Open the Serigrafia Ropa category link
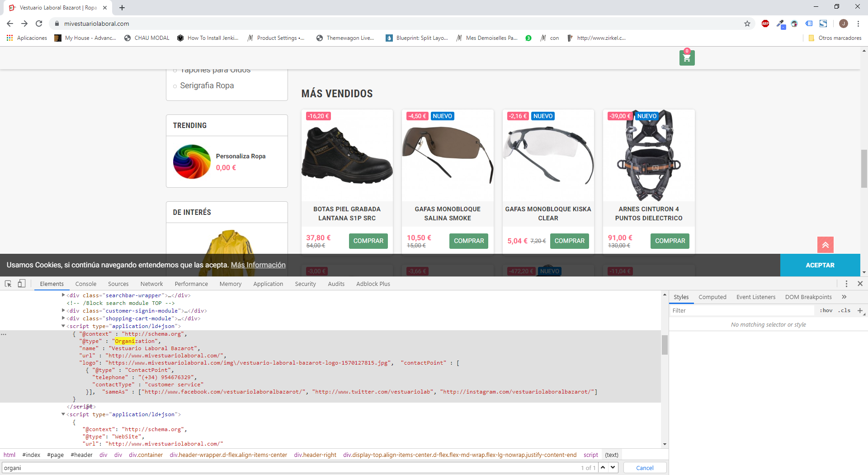Viewport: 868px width, 475px height. point(207,85)
